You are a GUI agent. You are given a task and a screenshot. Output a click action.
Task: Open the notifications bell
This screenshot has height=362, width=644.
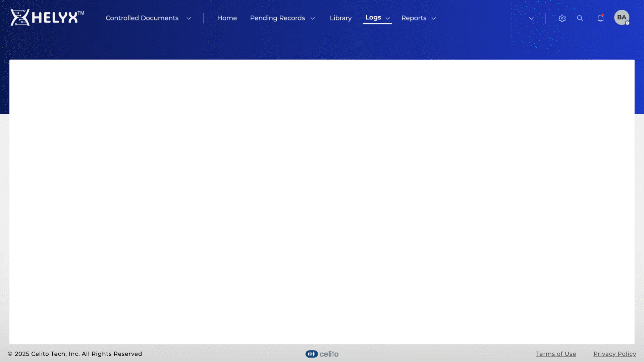coord(600,18)
